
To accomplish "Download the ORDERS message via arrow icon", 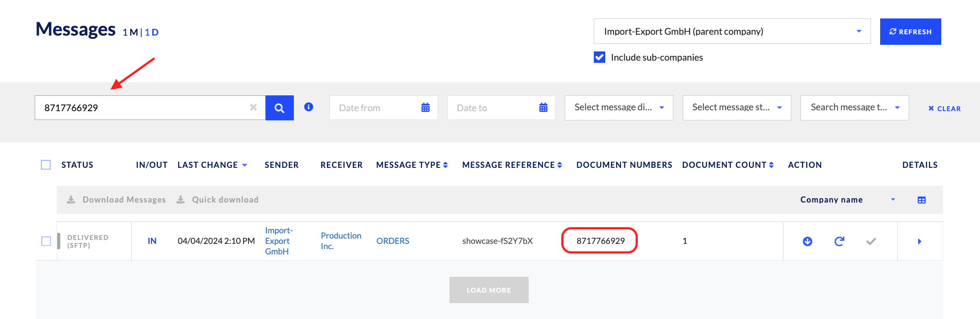I will tap(808, 241).
